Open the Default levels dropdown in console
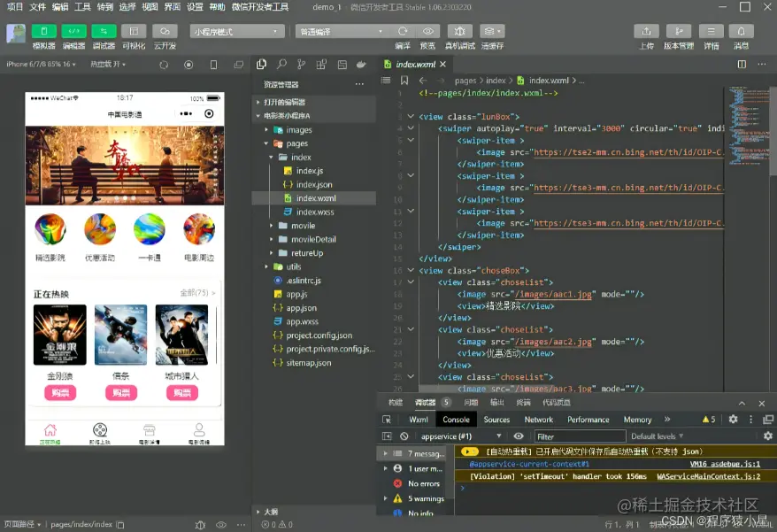This screenshot has width=777, height=532. click(x=657, y=436)
